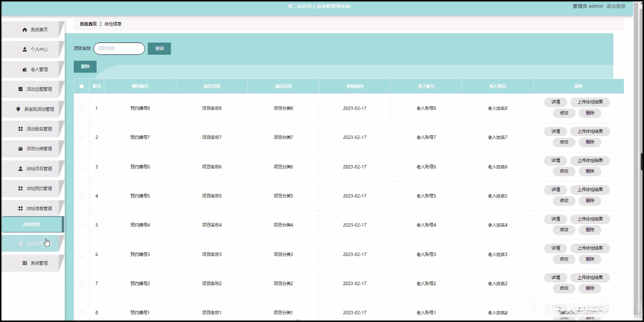644x322 pixels.
Task: Open 详情 for the 老人姓名8 row
Action: point(555,102)
